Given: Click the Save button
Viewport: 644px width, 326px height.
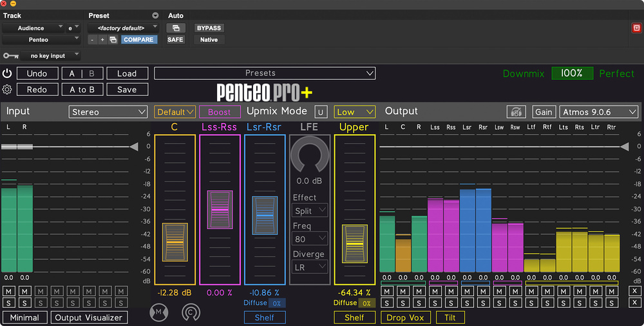Looking at the screenshot, I should tap(128, 89).
